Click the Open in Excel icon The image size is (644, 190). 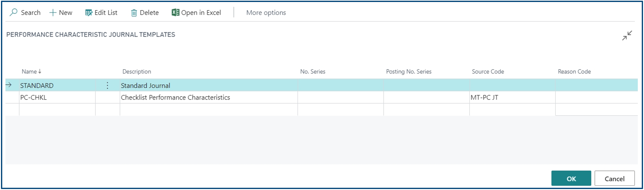[x=175, y=12]
